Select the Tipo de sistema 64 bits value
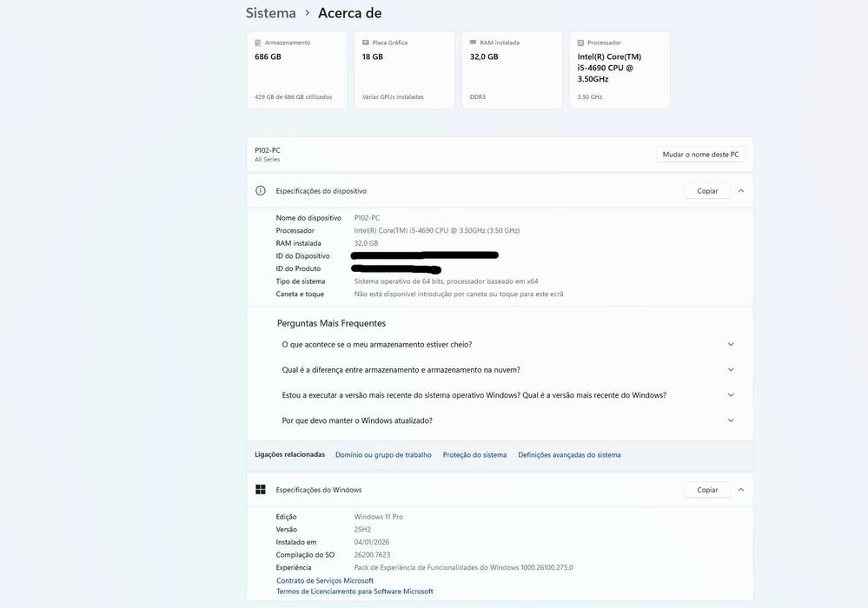The image size is (868, 608). pyautogui.click(x=446, y=281)
